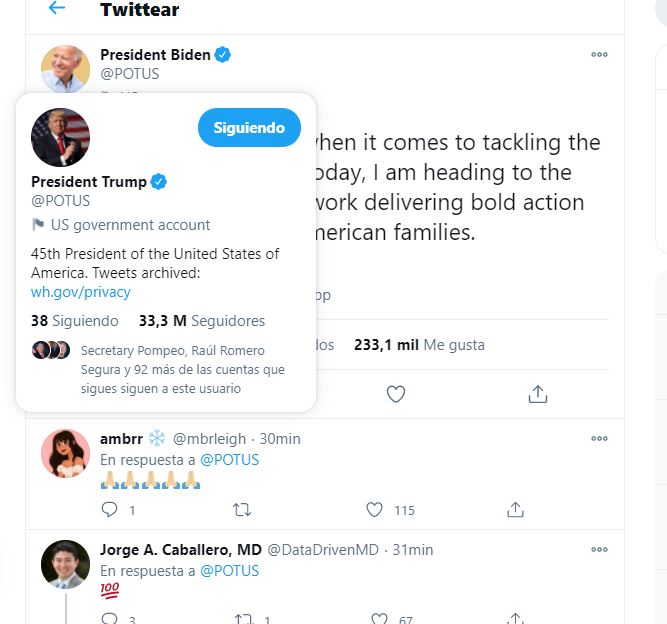Share the main Biden tweet
Viewport: 667px width, 624px height.
click(x=538, y=394)
